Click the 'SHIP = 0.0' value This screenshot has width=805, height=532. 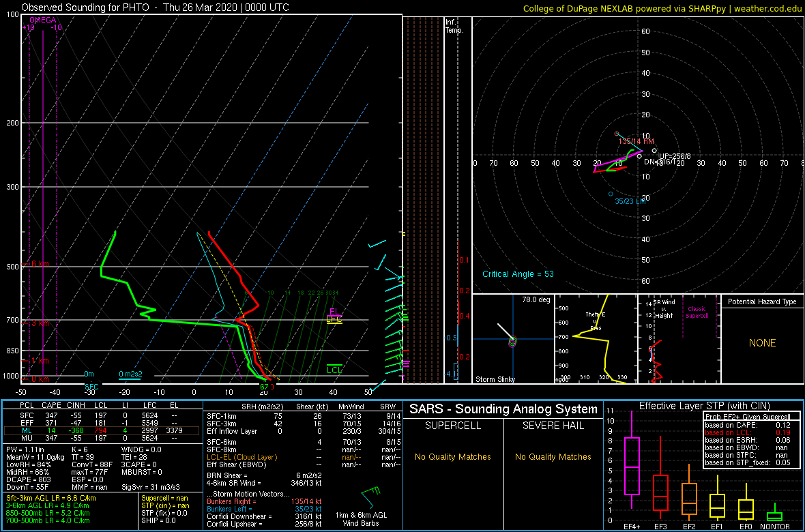pos(160,520)
